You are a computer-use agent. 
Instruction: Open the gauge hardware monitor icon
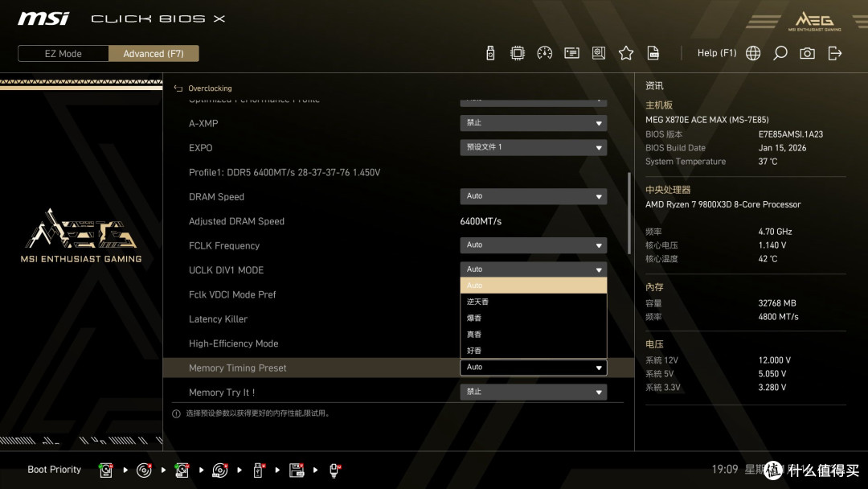click(x=544, y=53)
